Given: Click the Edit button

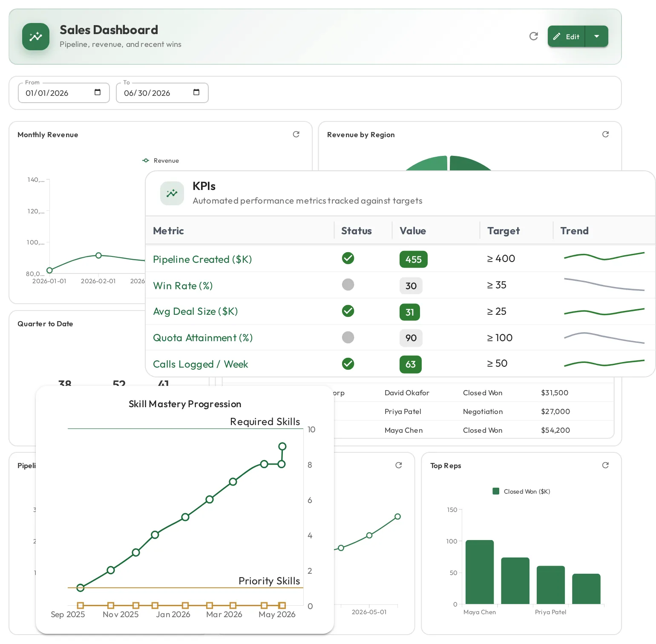Looking at the screenshot, I should [x=567, y=37].
